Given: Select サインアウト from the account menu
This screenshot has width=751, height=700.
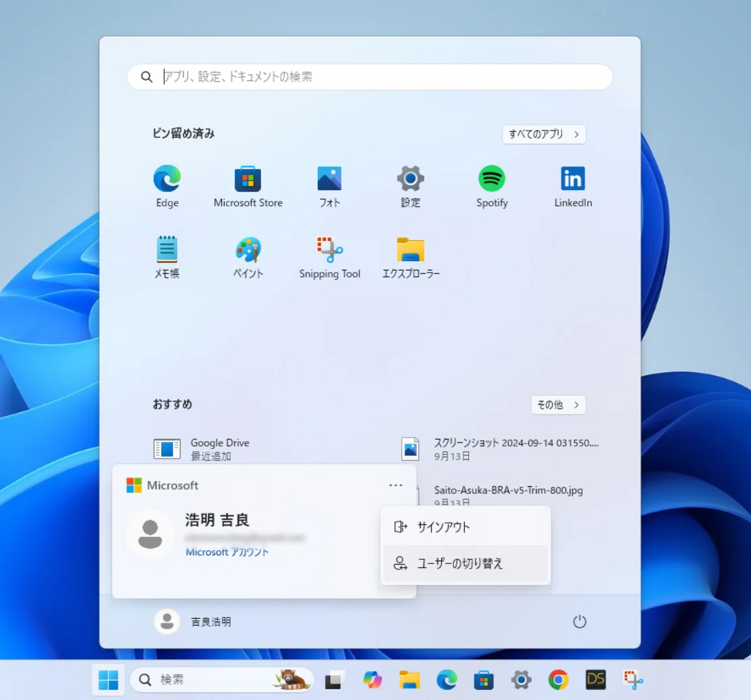Looking at the screenshot, I should coord(465,527).
